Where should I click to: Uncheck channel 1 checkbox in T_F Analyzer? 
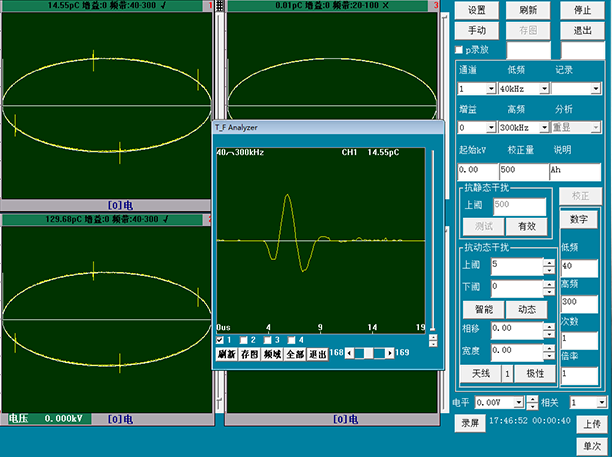(x=221, y=340)
